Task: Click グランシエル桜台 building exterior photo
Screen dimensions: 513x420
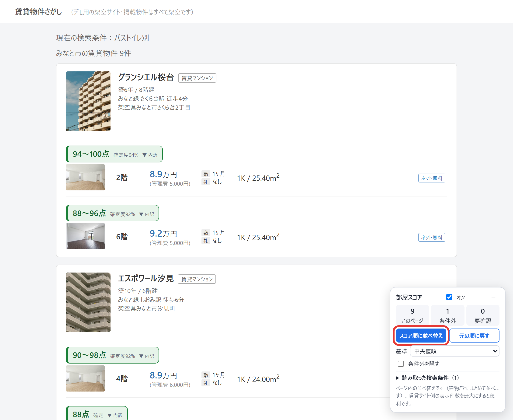Action: pos(88,101)
